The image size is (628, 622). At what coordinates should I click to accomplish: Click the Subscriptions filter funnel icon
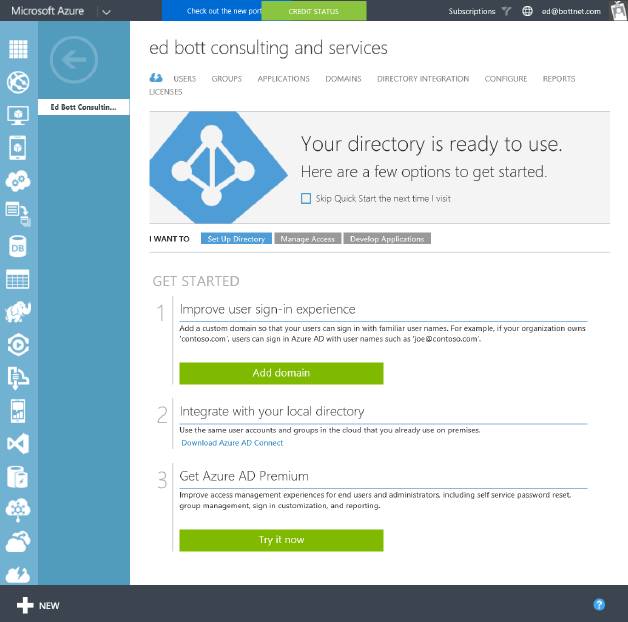507,11
